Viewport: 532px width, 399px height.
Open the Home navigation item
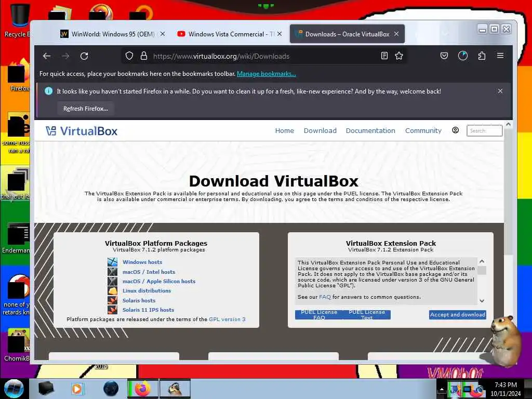(284, 130)
